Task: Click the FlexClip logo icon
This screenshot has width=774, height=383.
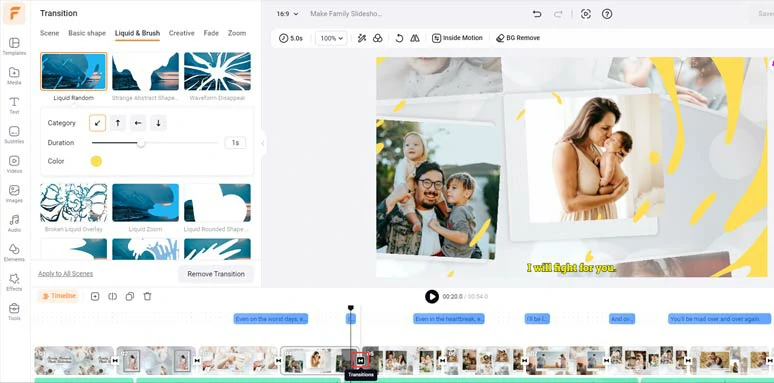Action: coord(14,13)
